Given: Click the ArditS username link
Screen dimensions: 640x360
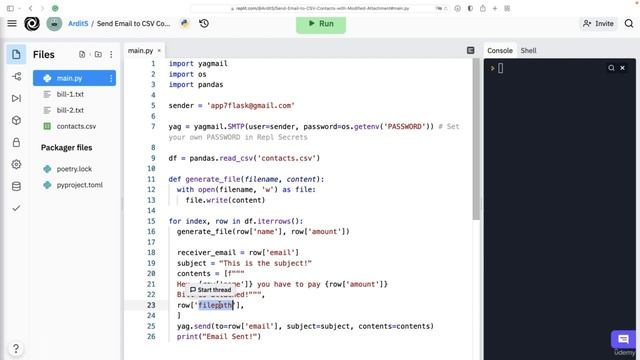Looking at the screenshot, I should 78,24.
